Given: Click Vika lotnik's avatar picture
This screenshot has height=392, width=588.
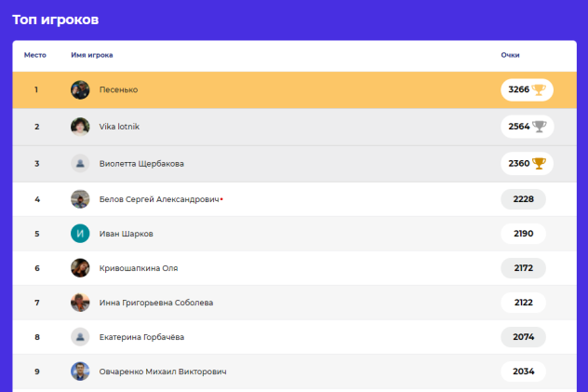Looking at the screenshot, I should [x=80, y=127].
